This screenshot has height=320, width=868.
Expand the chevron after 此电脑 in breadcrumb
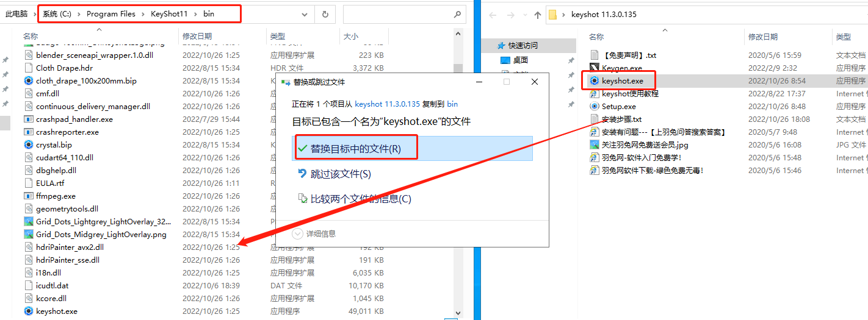[x=34, y=13]
